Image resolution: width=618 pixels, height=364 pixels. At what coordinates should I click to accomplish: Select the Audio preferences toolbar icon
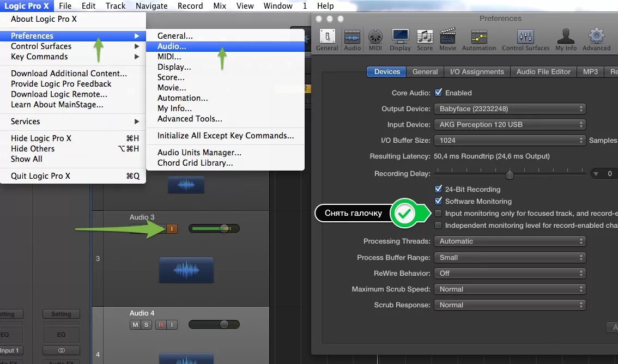[x=352, y=40]
